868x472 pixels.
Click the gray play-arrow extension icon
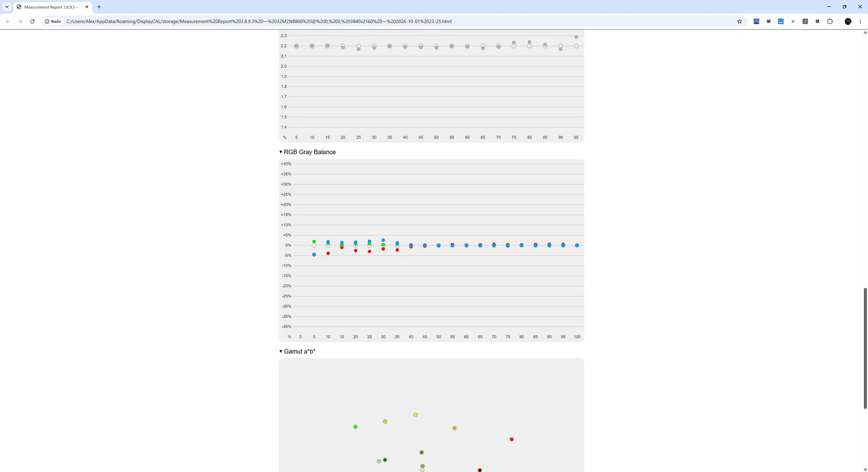click(x=793, y=21)
